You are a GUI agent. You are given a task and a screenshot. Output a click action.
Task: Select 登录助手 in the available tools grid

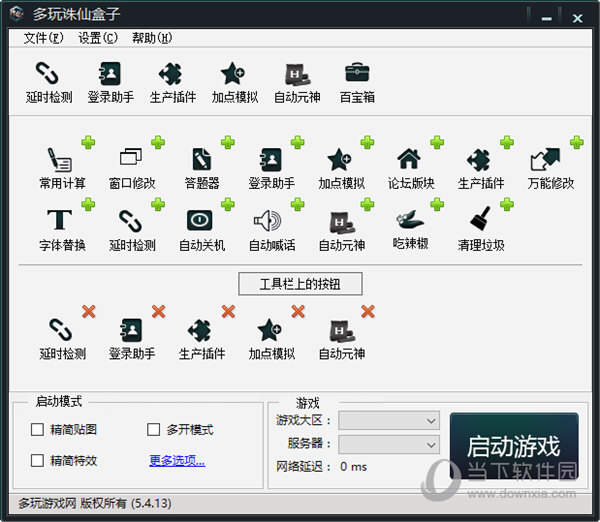click(x=272, y=168)
